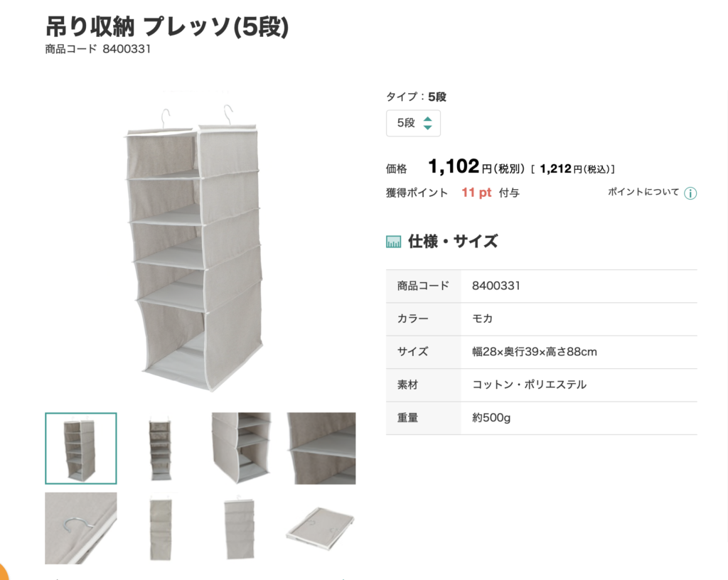Select the first thumbnail with green border
The width and height of the screenshot is (728, 580).
coord(81,449)
